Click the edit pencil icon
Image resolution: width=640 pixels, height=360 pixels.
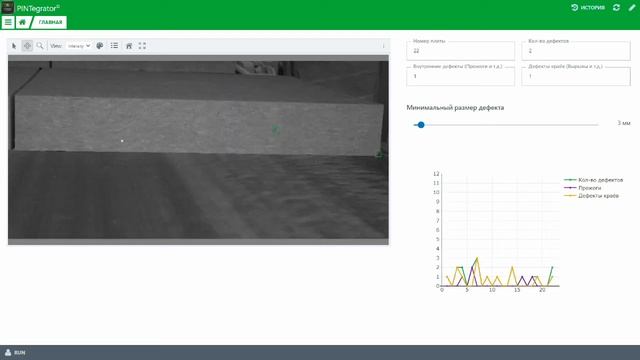tap(632, 7)
